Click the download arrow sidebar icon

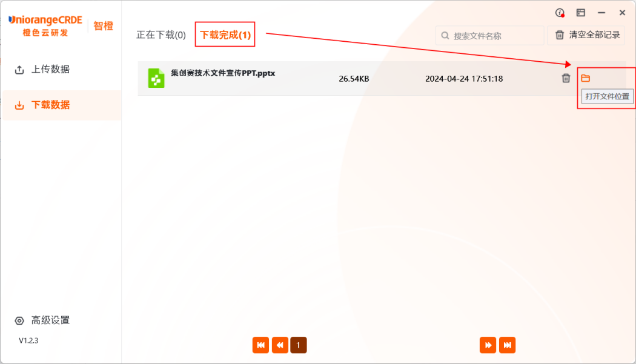(x=19, y=105)
